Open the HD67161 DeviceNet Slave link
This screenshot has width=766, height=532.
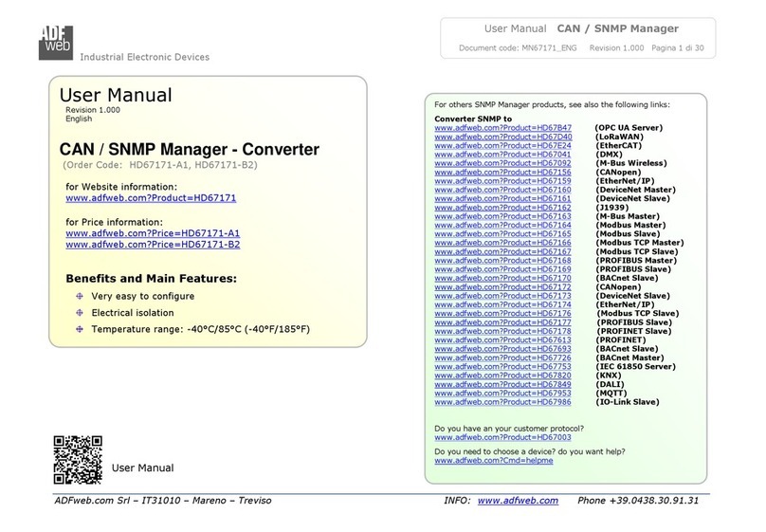(502, 198)
